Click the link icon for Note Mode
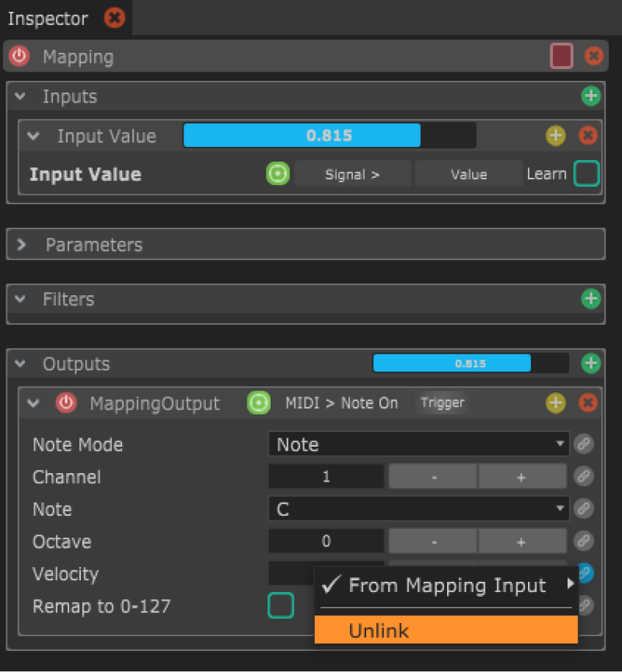The width and height of the screenshot is (622, 672). (x=583, y=444)
